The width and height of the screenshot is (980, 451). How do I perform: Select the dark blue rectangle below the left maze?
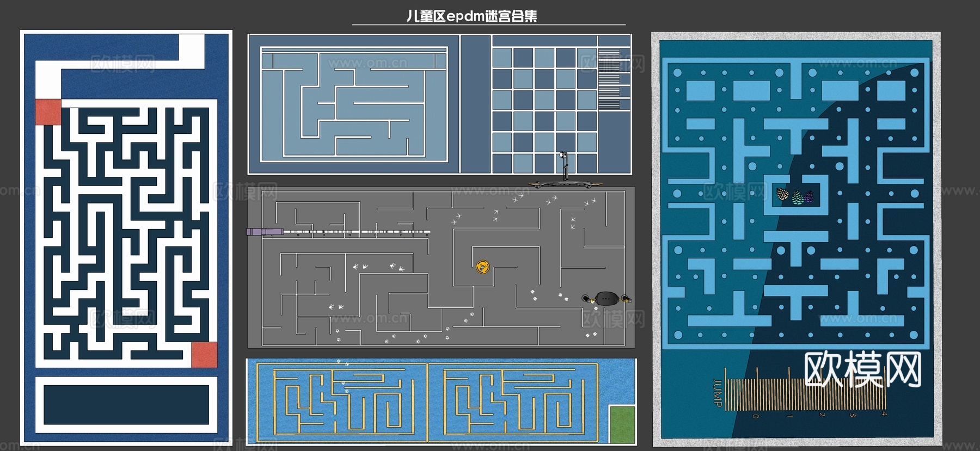[x=126, y=405]
